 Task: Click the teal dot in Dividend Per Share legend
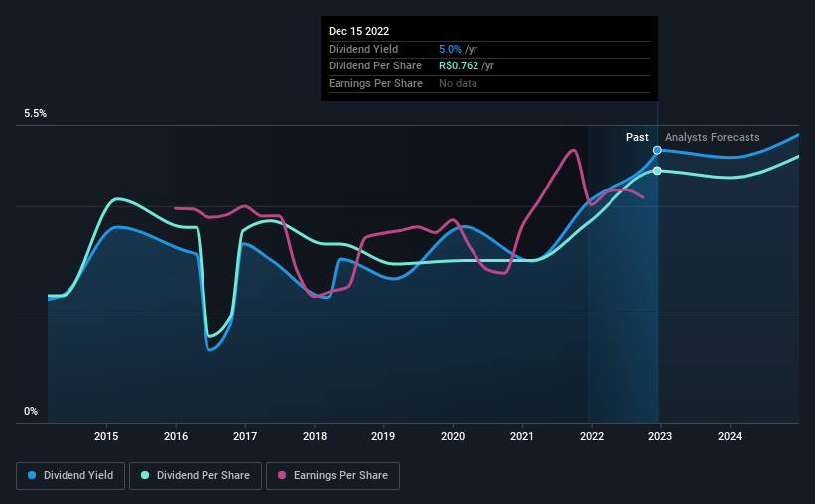point(145,475)
